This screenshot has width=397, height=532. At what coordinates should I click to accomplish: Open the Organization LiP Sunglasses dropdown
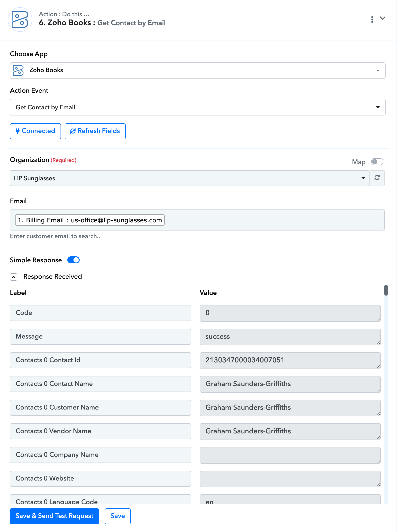(x=189, y=178)
